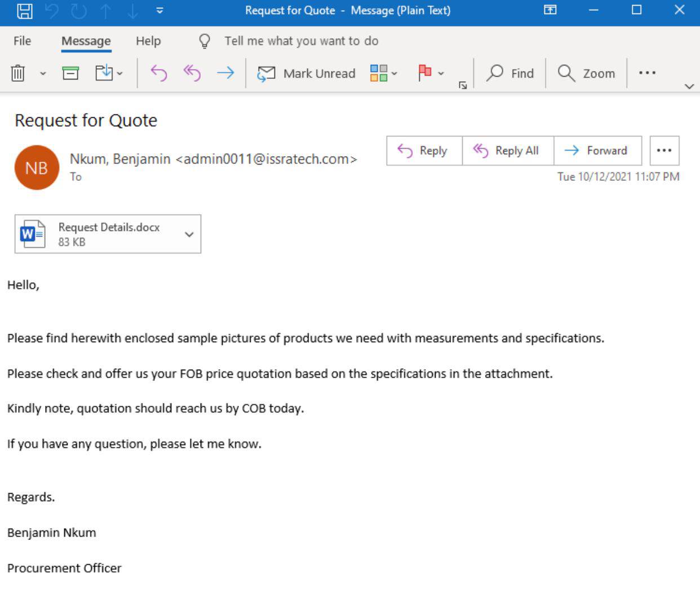Click the NB sender avatar circle
This screenshot has height=594, width=700.
pyautogui.click(x=37, y=168)
